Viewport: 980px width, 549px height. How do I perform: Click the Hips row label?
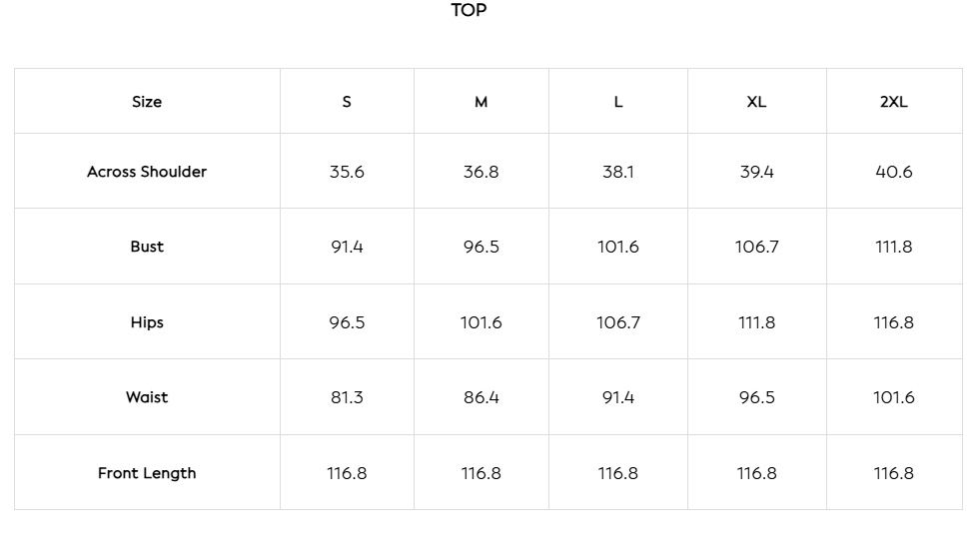(x=147, y=322)
